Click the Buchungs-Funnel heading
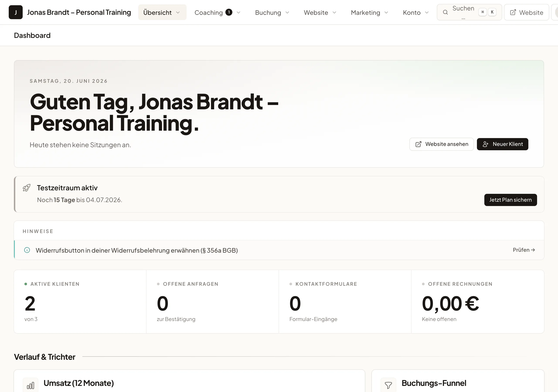 tap(434, 383)
